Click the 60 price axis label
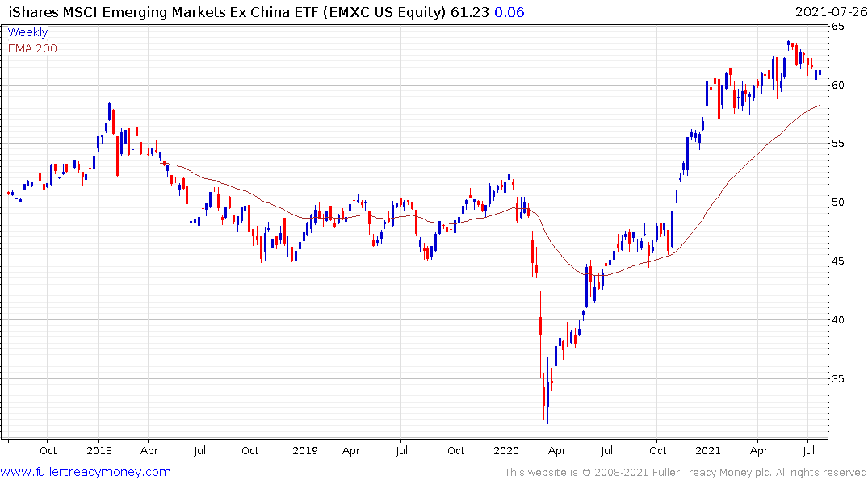Image resolution: width=868 pixels, height=484 pixels. click(x=837, y=86)
